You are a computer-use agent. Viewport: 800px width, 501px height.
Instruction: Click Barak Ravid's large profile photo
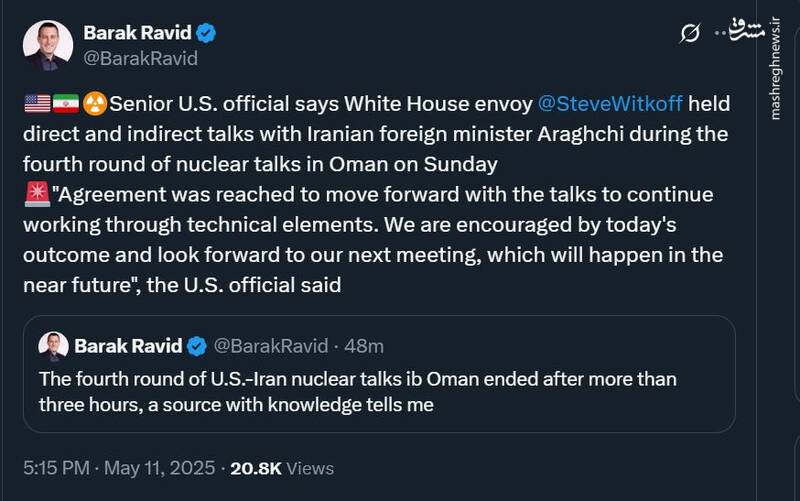click(48, 45)
